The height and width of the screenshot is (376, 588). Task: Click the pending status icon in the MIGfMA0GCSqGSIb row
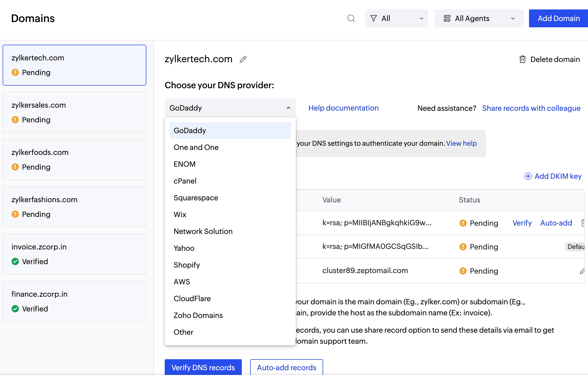tap(463, 247)
